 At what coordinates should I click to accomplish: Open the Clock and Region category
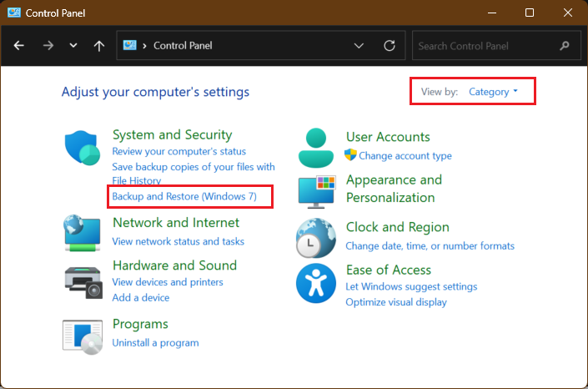click(x=398, y=227)
